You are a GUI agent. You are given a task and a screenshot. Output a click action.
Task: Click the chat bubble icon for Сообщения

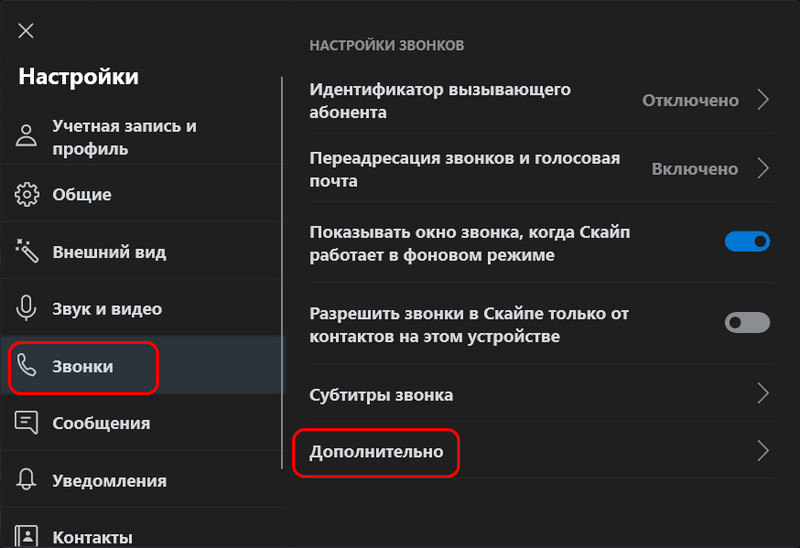coord(27,422)
